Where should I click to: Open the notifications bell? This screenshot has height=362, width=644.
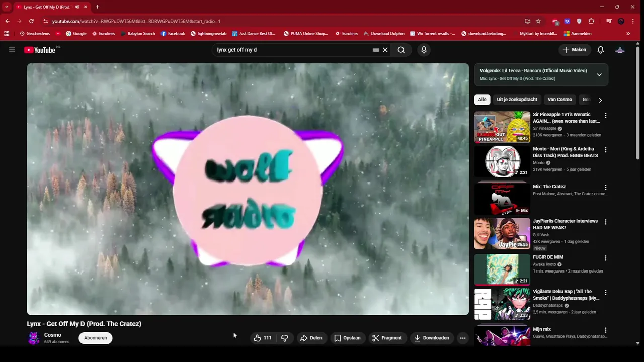click(601, 50)
